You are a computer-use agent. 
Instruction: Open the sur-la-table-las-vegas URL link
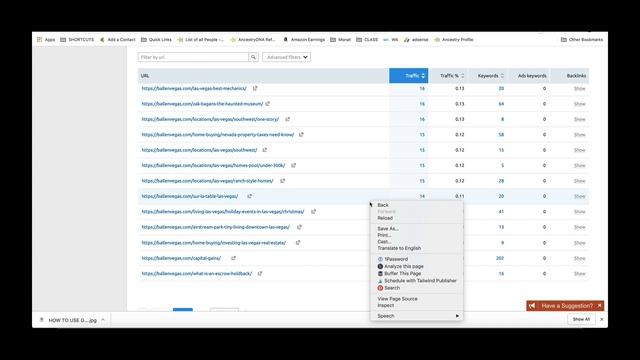point(190,196)
